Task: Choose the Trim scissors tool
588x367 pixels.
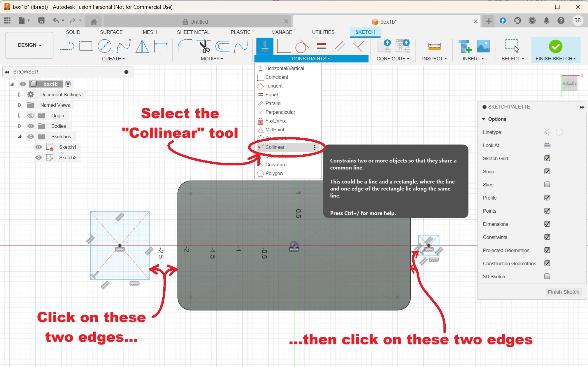Action: coord(205,46)
